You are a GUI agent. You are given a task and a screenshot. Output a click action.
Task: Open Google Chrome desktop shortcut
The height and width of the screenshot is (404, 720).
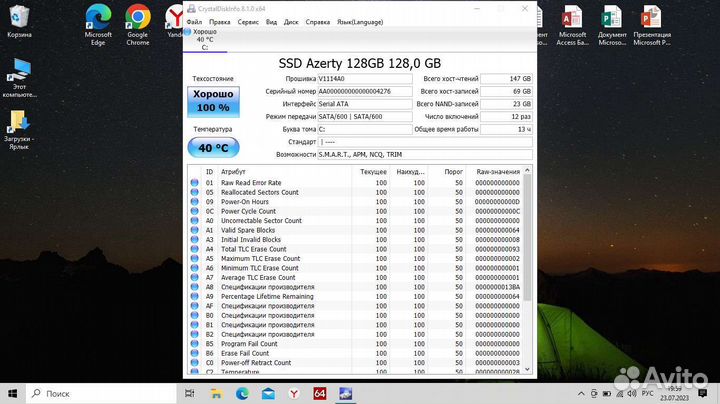[138, 22]
